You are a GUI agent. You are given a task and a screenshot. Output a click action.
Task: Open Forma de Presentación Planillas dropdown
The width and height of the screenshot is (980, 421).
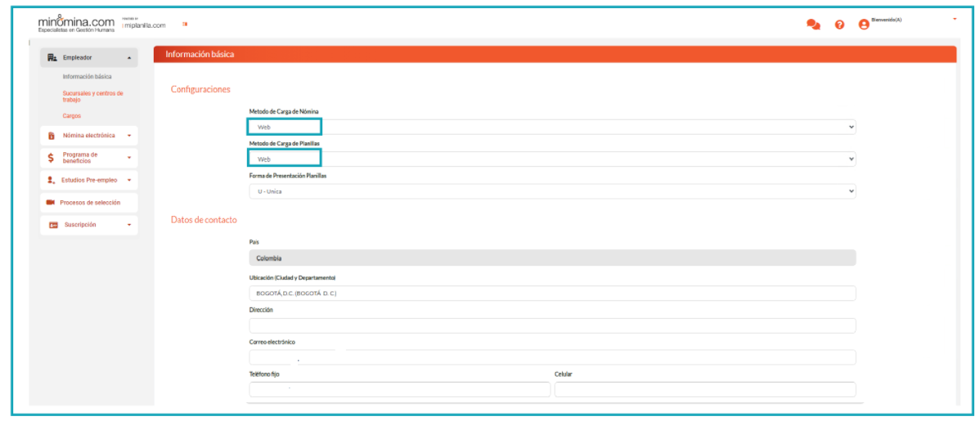pyautogui.click(x=552, y=191)
